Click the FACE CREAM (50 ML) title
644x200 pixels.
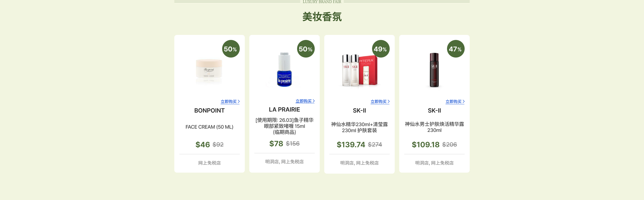coord(209,127)
